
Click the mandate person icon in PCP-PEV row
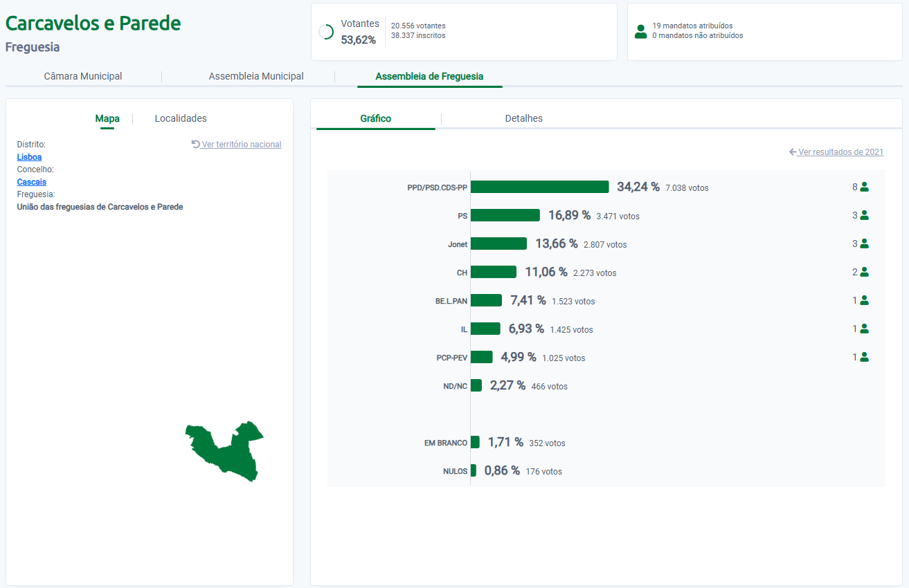(864, 357)
